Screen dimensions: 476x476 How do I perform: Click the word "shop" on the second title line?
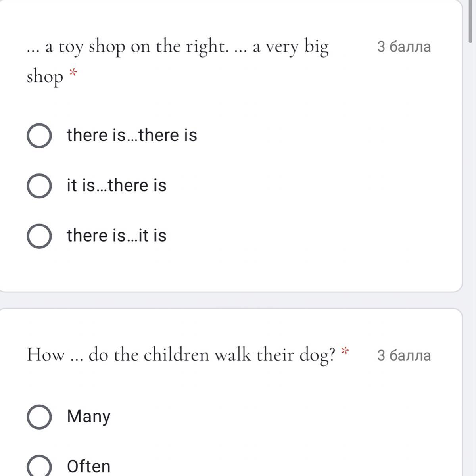click(x=45, y=77)
